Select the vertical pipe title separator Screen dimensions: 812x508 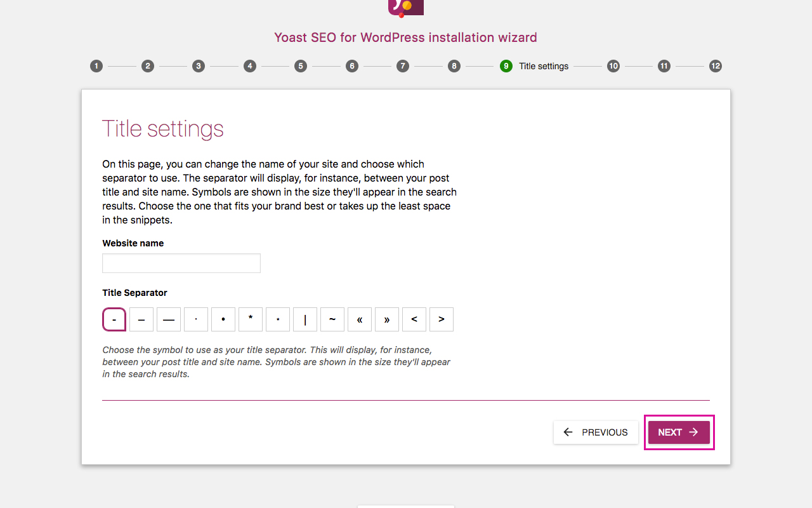pyautogui.click(x=305, y=319)
